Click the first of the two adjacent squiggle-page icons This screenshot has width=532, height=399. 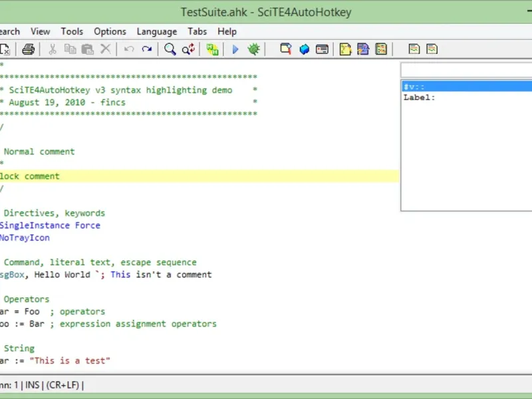tap(414, 49)
